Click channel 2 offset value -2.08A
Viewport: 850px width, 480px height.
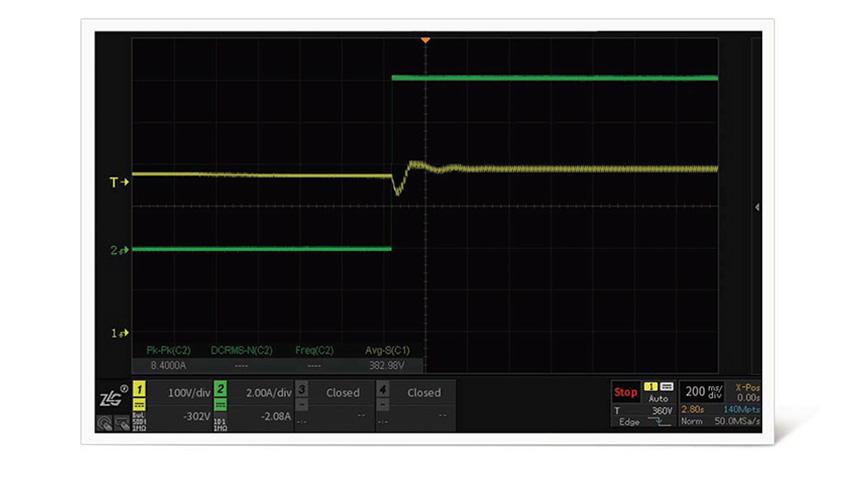coord(276,417)
